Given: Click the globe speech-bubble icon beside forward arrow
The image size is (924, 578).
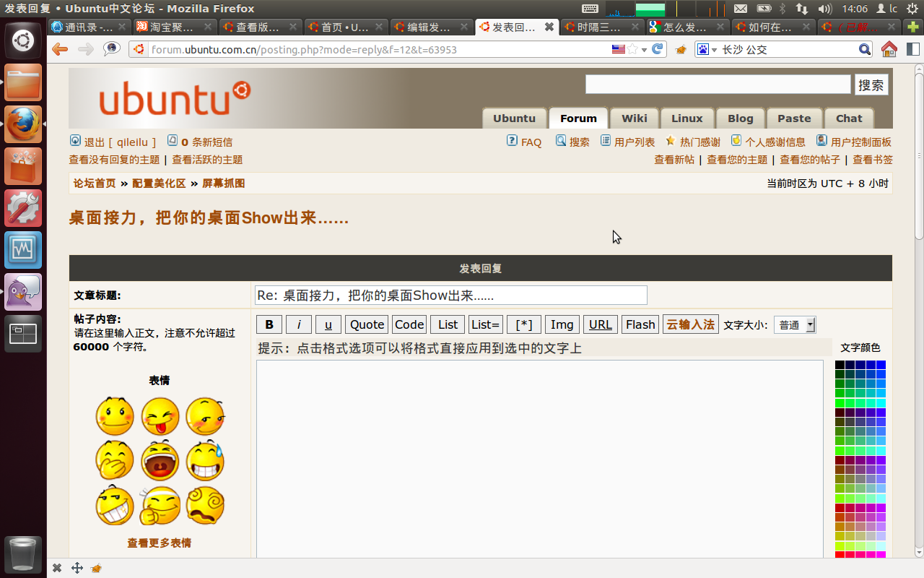Looking at the screenshot, I should click(x=112, y=49).
